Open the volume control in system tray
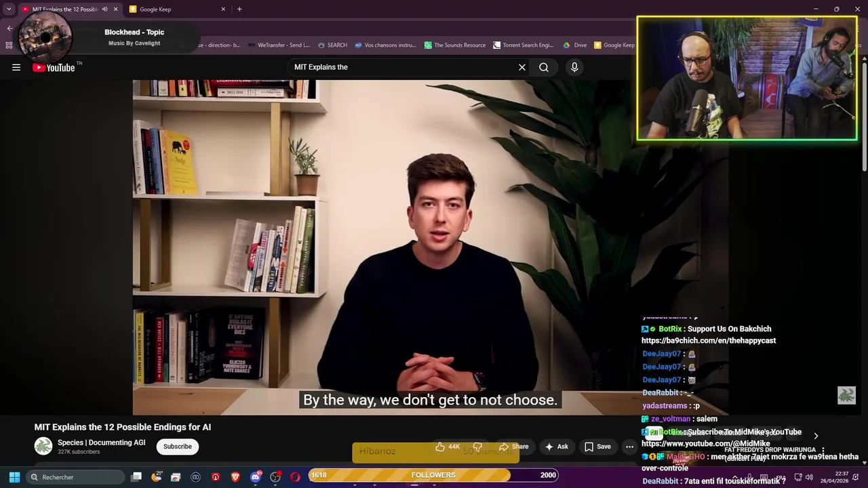The width and height of the screenshot is (868, 488). (809, 477)
